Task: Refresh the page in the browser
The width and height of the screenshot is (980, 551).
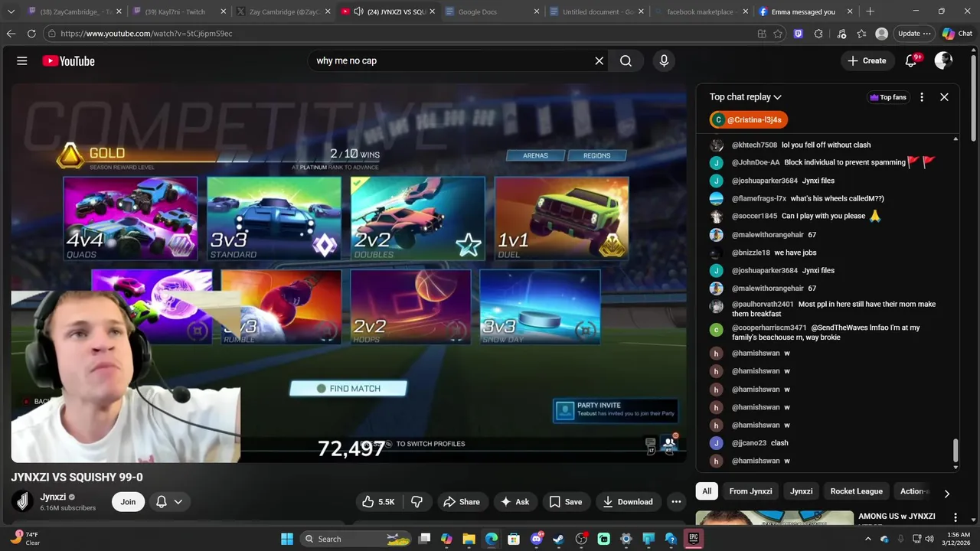Action: 31,34
